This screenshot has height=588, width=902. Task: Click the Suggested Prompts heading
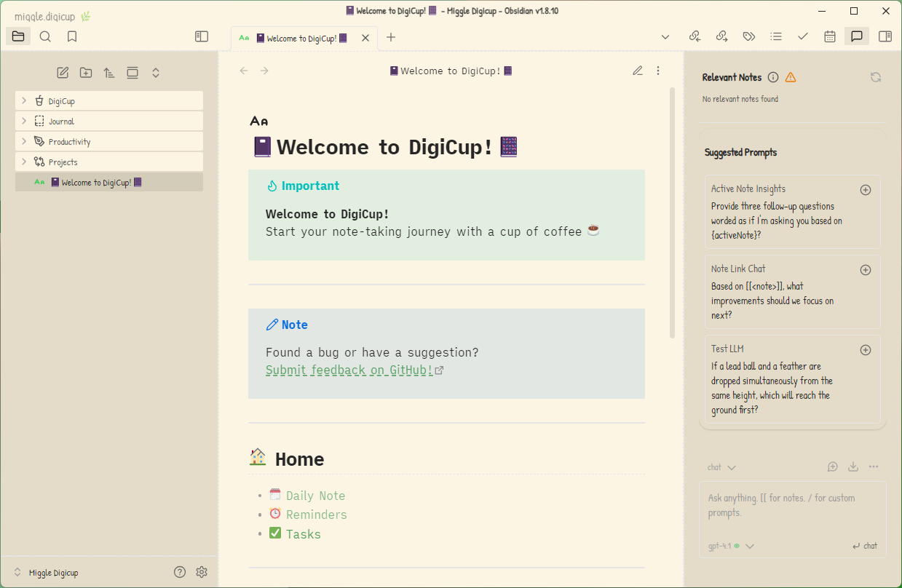(x=740, y=152)
